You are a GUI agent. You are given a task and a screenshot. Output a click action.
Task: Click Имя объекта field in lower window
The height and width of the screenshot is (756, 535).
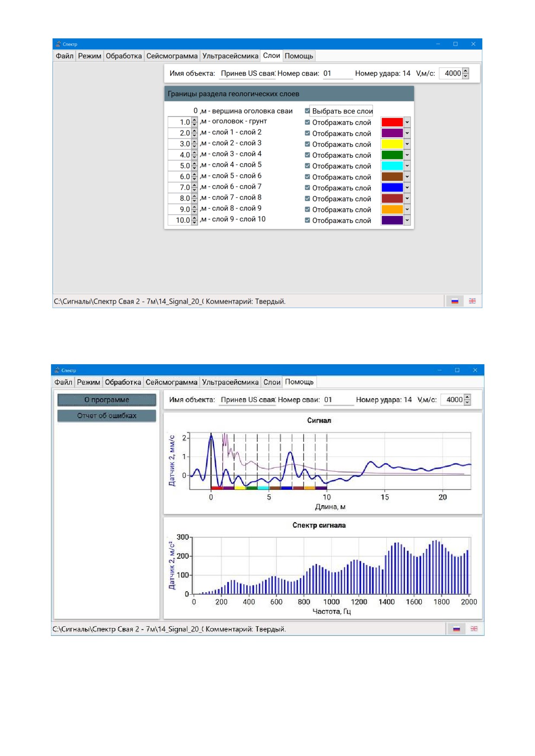(247, 400)
